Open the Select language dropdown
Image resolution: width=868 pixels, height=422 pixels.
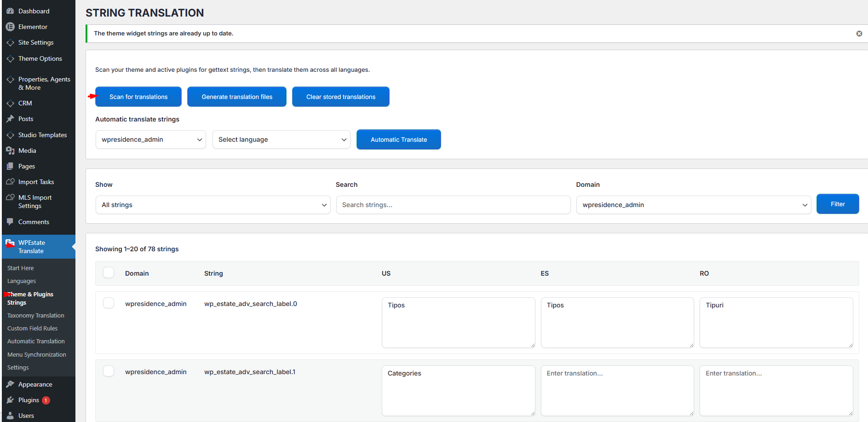point(281,139)
